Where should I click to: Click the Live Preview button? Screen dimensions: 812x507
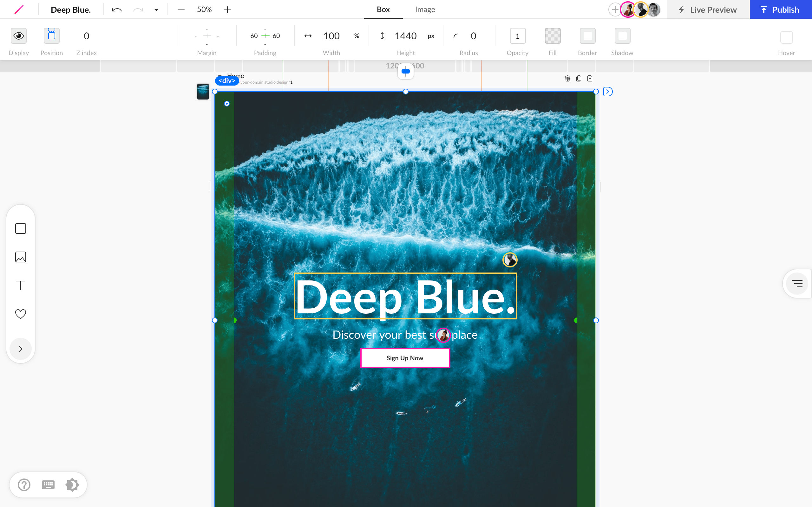click(707, 9)
